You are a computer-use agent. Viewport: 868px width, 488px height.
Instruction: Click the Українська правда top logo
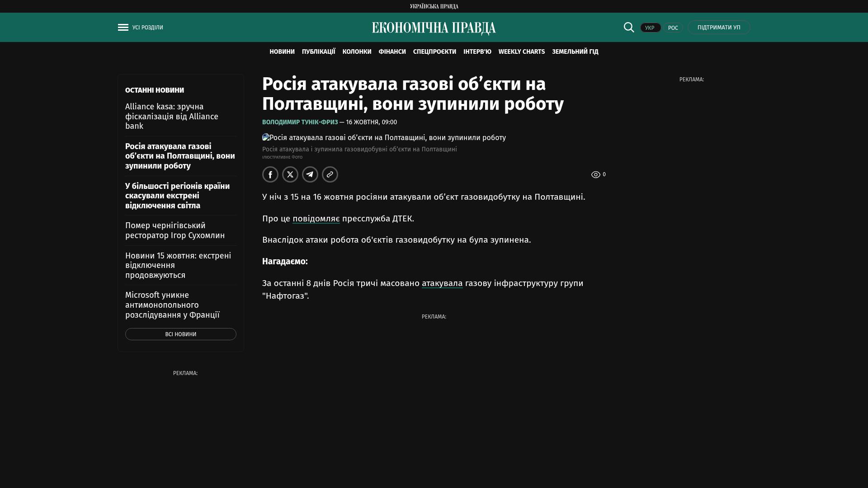coord(434,6)
